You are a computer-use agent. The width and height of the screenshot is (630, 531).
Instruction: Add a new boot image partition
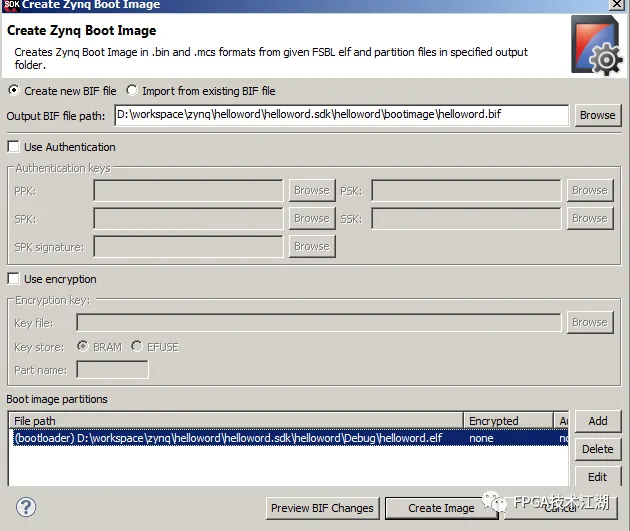click(597, 422)
